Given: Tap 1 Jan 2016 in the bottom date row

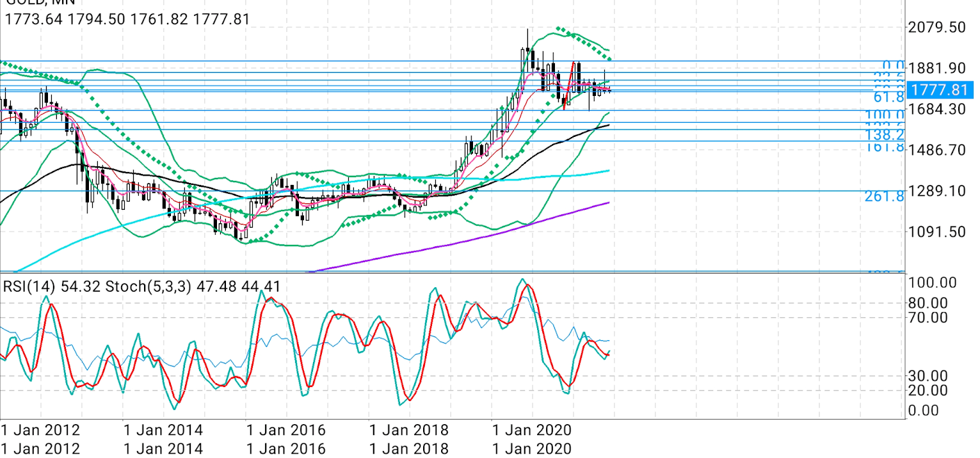Looking at the screenshot, I should pos(286,448).
